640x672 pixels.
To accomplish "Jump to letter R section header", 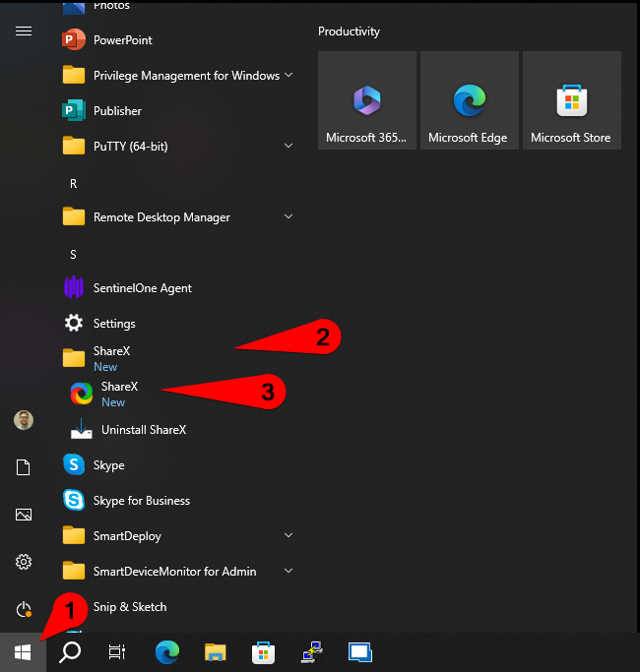I will point(73,183).
